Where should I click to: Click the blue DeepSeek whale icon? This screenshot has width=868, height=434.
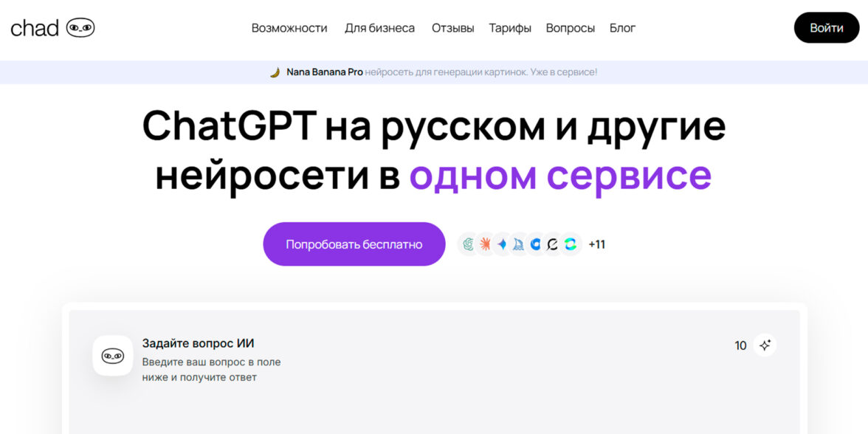point(535,244)
